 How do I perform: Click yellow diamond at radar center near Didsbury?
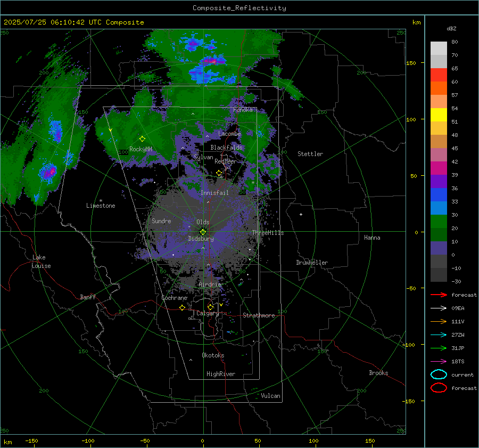[x=203, y=232]
